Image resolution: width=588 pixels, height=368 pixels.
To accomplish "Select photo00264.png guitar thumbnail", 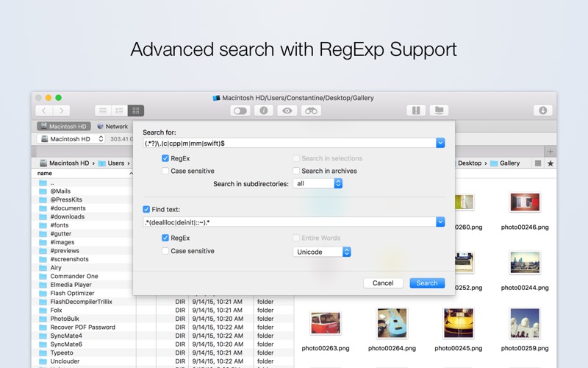I will [x=392, y=323].
